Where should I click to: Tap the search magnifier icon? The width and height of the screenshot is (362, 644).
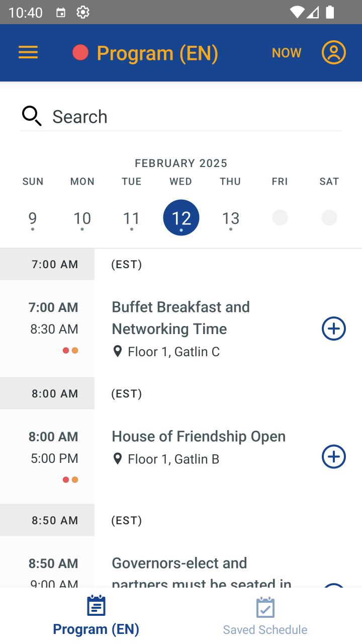click(32, 116)
